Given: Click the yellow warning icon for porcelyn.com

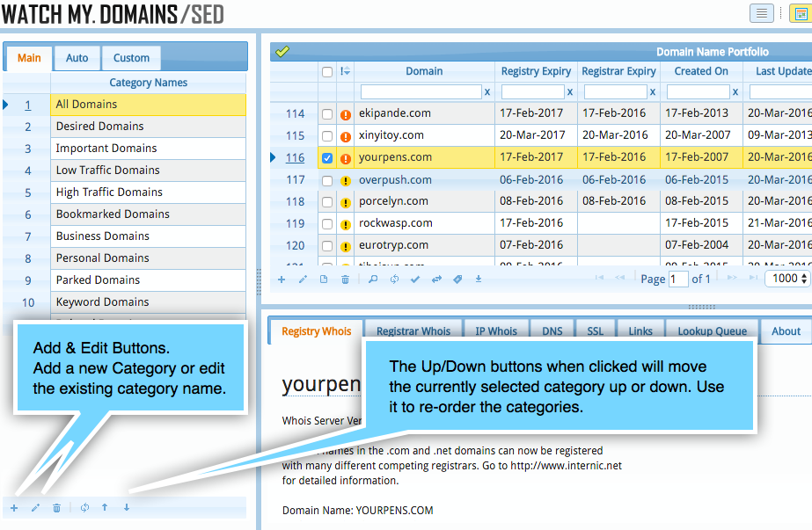Looking at the screenshot, I should 346,203.
